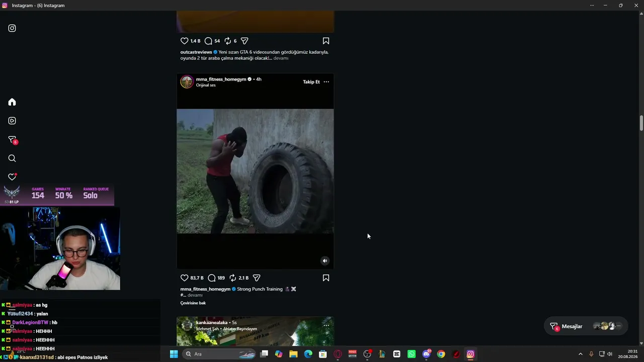
Task: Open File Explorer from the taskbar
Action: click(293, 354)
